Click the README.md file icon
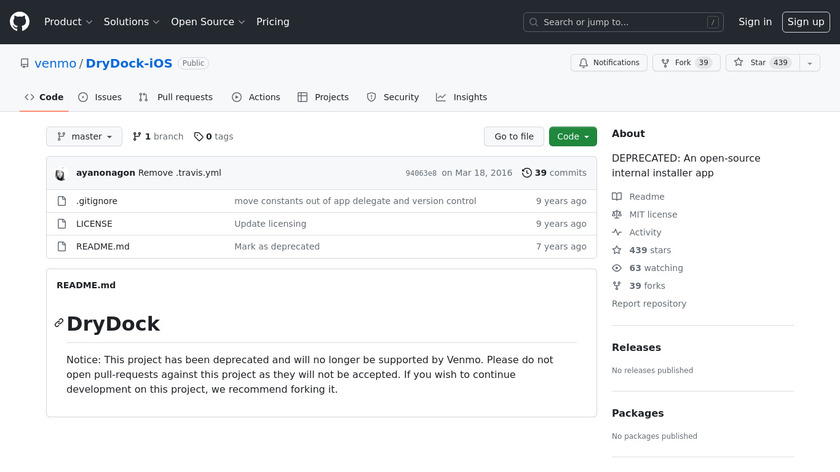This screenshot has width=840, height=472. click(62, 246)
